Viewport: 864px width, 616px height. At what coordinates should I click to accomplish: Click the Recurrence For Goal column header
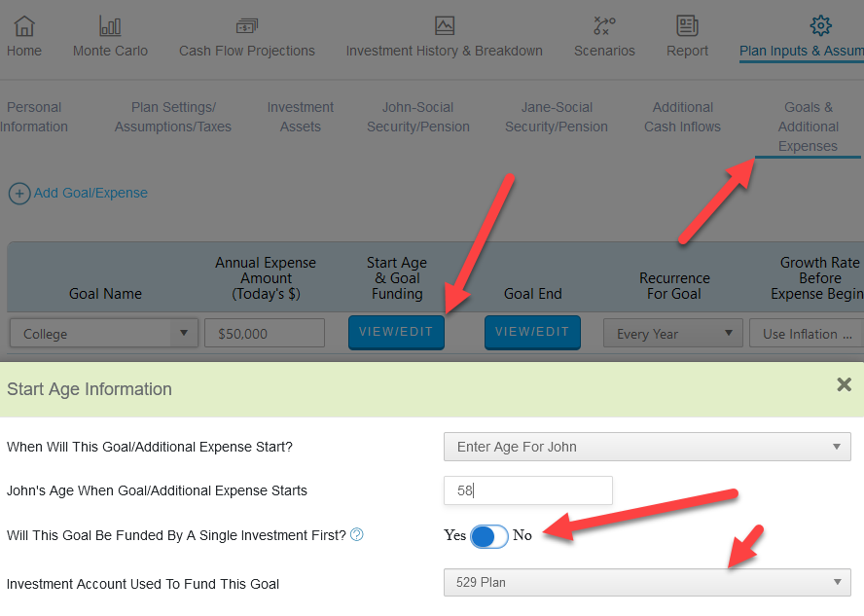click(x=674, y=286)
